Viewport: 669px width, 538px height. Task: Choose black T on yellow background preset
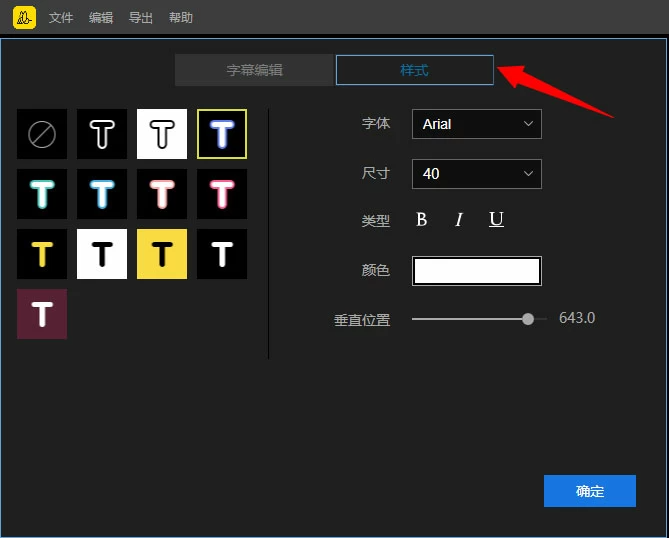pos(162,254)
